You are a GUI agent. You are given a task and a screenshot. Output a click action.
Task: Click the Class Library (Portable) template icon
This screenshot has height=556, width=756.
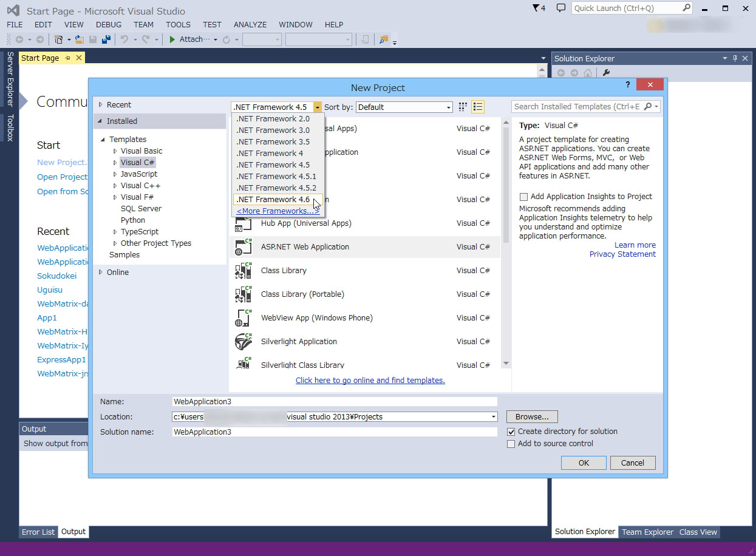tap(243, 294)
